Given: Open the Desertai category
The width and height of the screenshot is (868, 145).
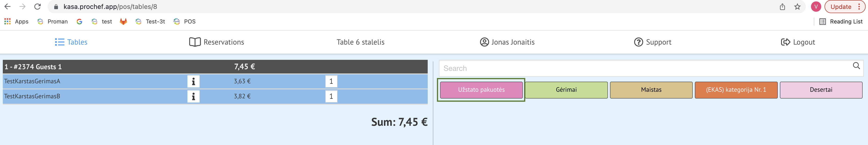Looking at the screenshot, I should (x=821, y=90).
